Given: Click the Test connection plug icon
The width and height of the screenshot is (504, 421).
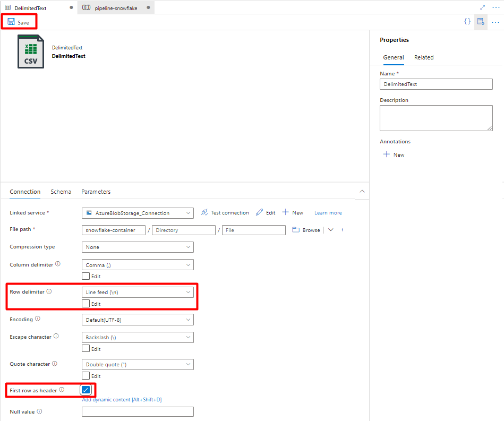Looking at the screenshot, I should pos(204,212).
